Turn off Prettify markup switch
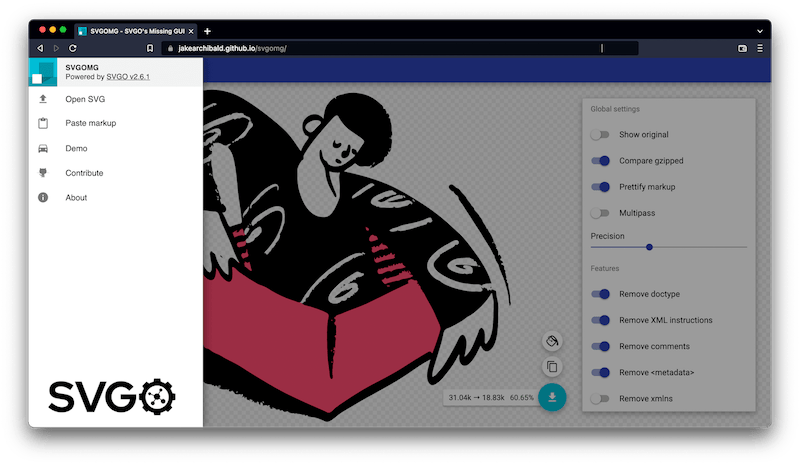This screenshot has height=465, width=800. (600, 187)
